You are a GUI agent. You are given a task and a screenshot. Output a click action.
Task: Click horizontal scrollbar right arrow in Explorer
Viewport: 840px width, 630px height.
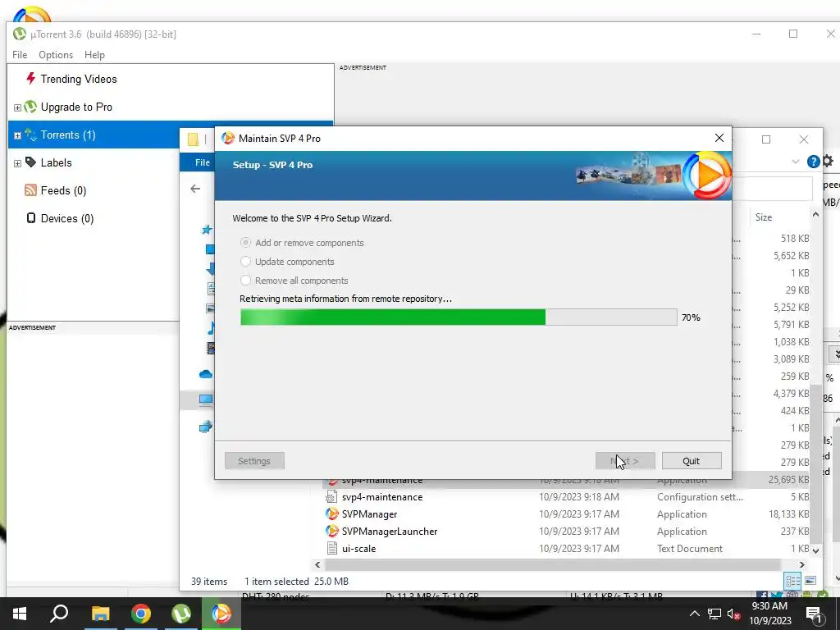pos(802,564)
